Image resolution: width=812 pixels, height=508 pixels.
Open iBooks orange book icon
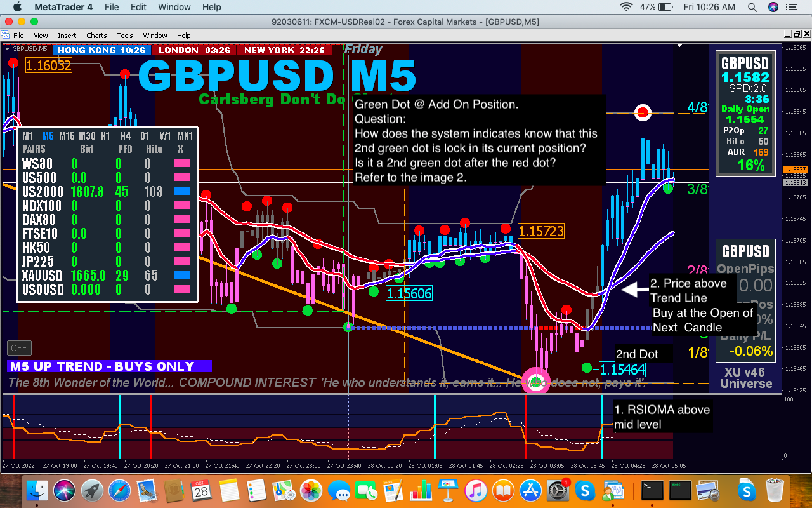[x=503, y=490]
